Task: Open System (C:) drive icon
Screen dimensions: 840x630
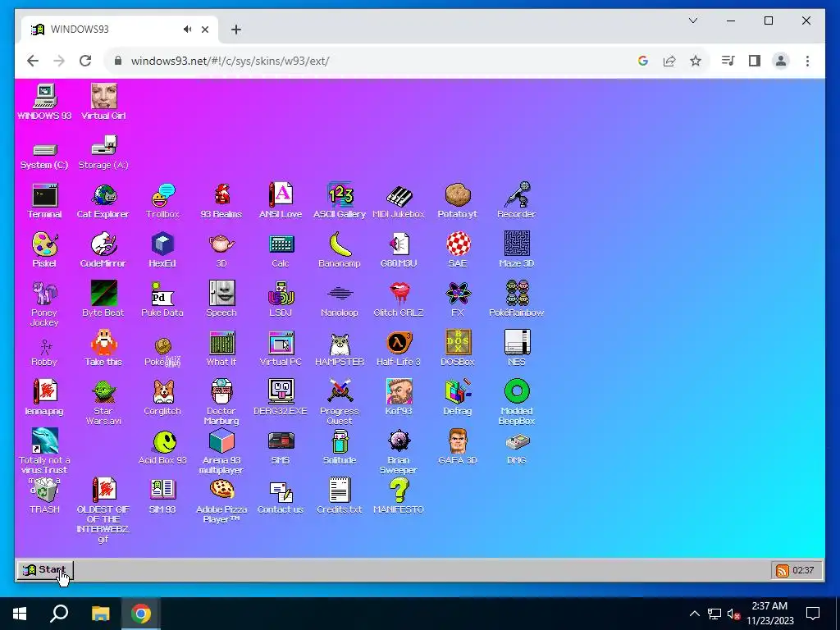Action: pyautogui.click(x=44, y=149)
